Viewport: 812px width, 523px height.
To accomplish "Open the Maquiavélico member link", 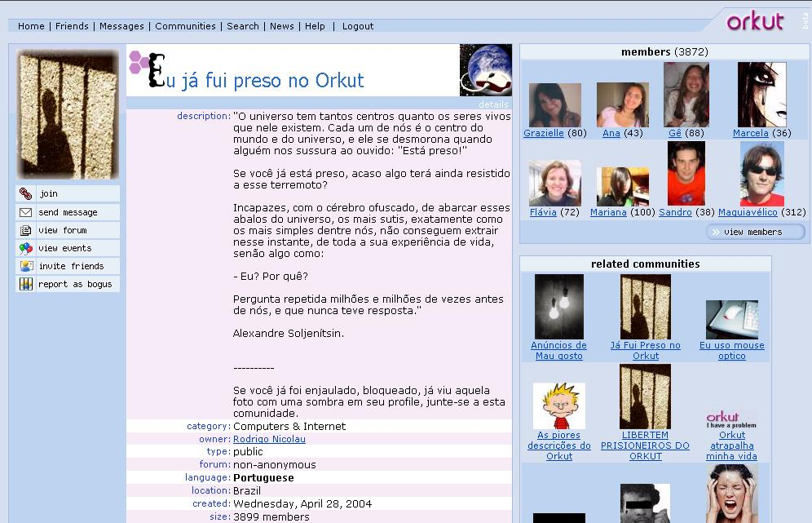I will (x=748, y=212).
